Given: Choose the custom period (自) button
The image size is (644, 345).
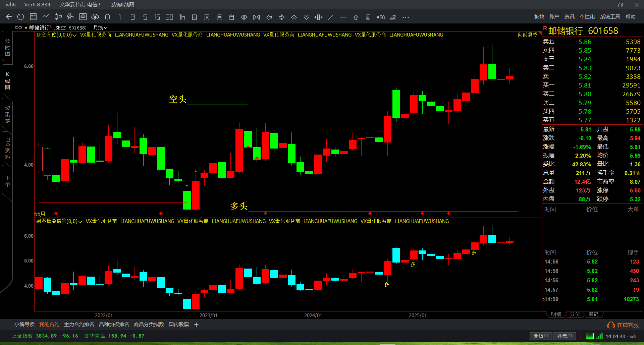Looking at the screenshot, I should click(232, 17).
